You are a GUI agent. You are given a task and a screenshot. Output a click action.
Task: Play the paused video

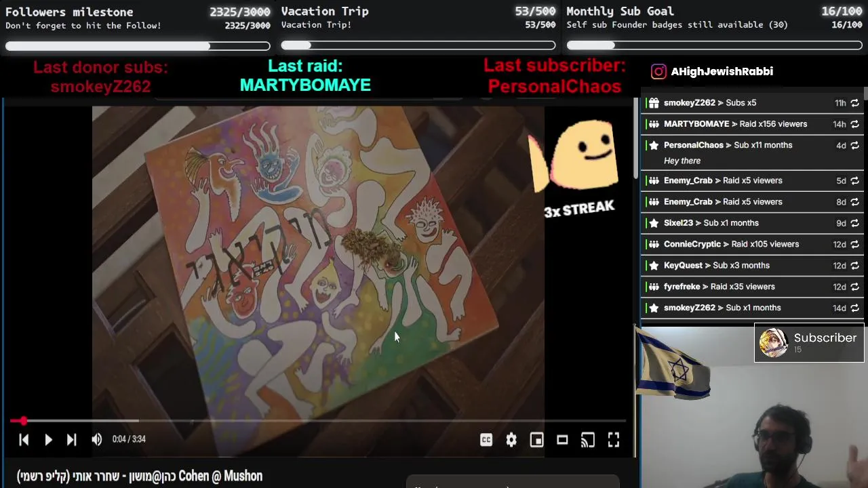tap(48, 440)
